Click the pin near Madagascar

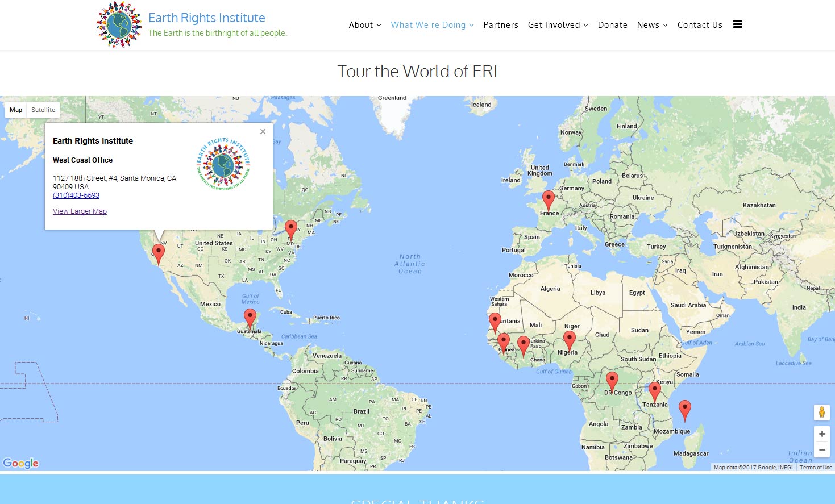[685, 409]
